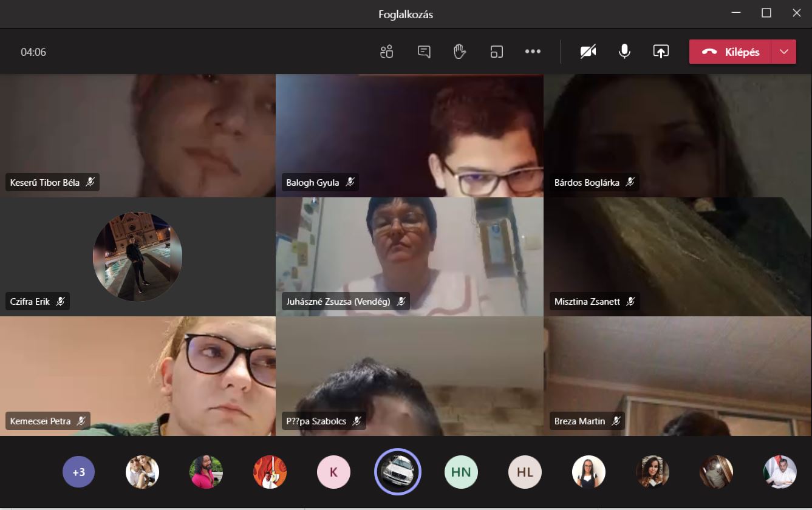Click Czifra Erik's circular profile picture

tap(137, 257)
